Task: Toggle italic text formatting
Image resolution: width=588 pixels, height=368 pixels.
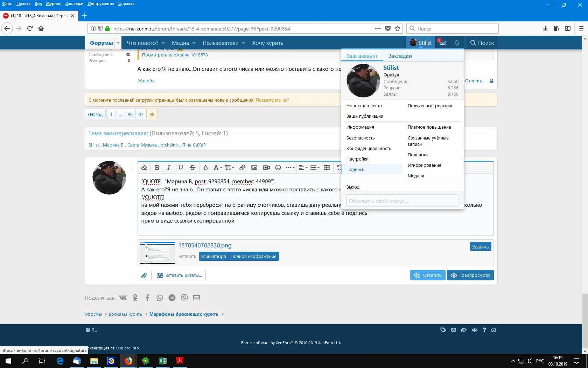Action: 169,168
